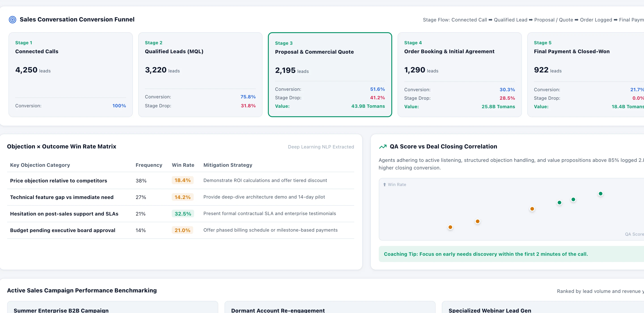Click the Key Objection Category header
The height and width of the screenshot is (313, 644).
click(x=40, y=165)
